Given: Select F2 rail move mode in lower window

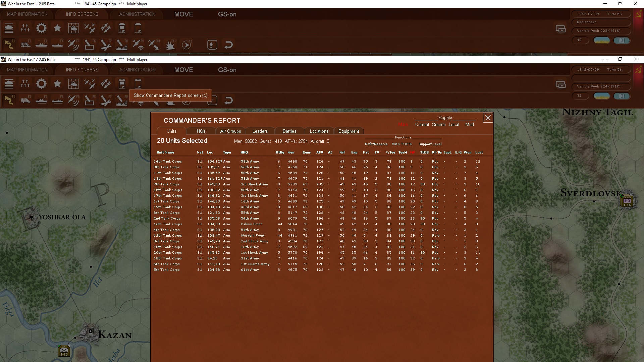Looking at the screenshot, I should [25, 100].
